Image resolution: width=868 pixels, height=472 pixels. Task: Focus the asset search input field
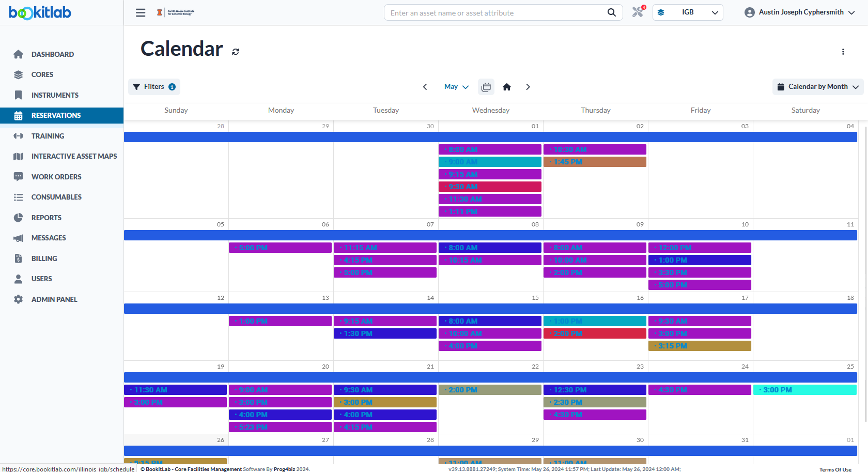click(x=496, y=12)
